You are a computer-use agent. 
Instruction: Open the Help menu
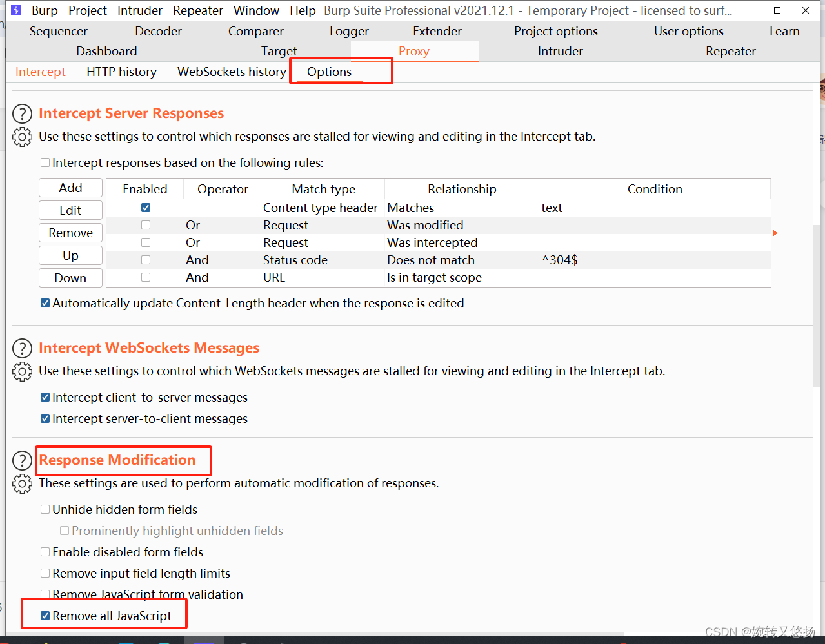tap(303, 10)
